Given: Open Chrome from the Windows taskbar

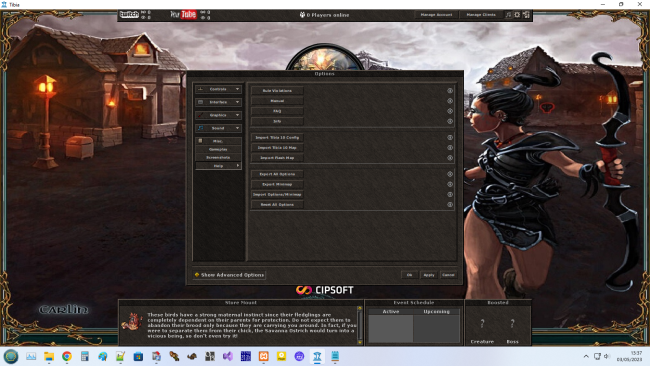Looking at the screenshot, I should pyautogui.click(x=67, y=356).
